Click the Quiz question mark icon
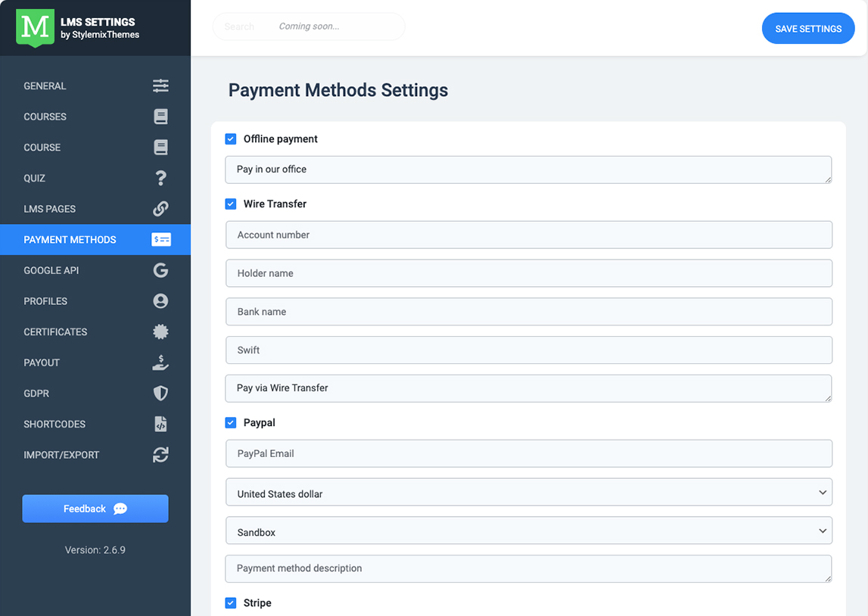868x616 pixels. pyautogui.click(x=160, y=178)
